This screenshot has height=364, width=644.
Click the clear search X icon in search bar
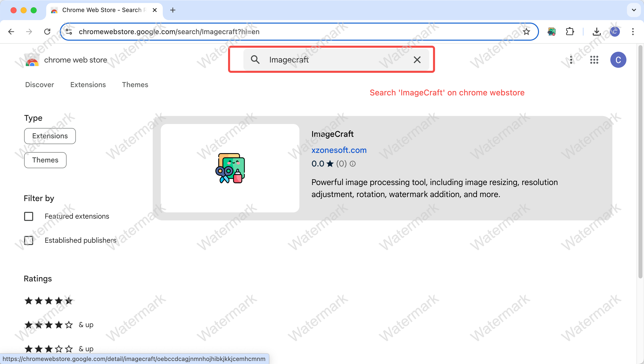coord(416,60)
